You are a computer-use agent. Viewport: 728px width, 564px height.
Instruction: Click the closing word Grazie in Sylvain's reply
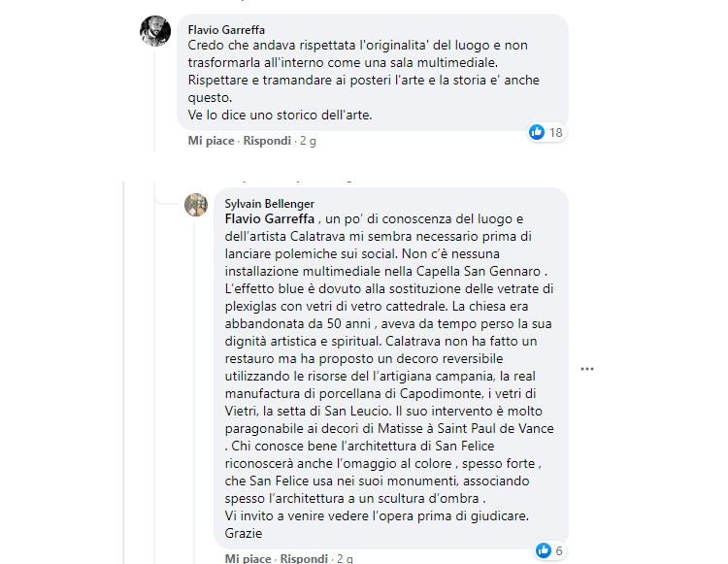click(x=244, y=533)
